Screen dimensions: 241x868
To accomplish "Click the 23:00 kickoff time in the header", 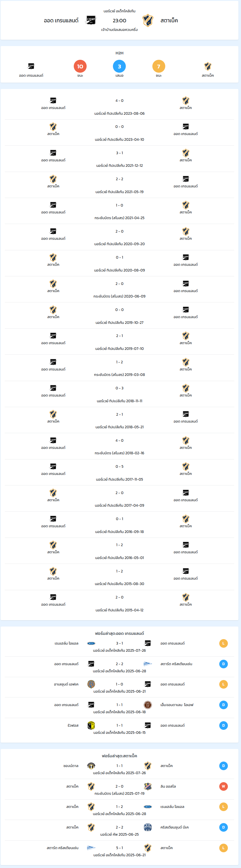I will (x=119, y=21).
